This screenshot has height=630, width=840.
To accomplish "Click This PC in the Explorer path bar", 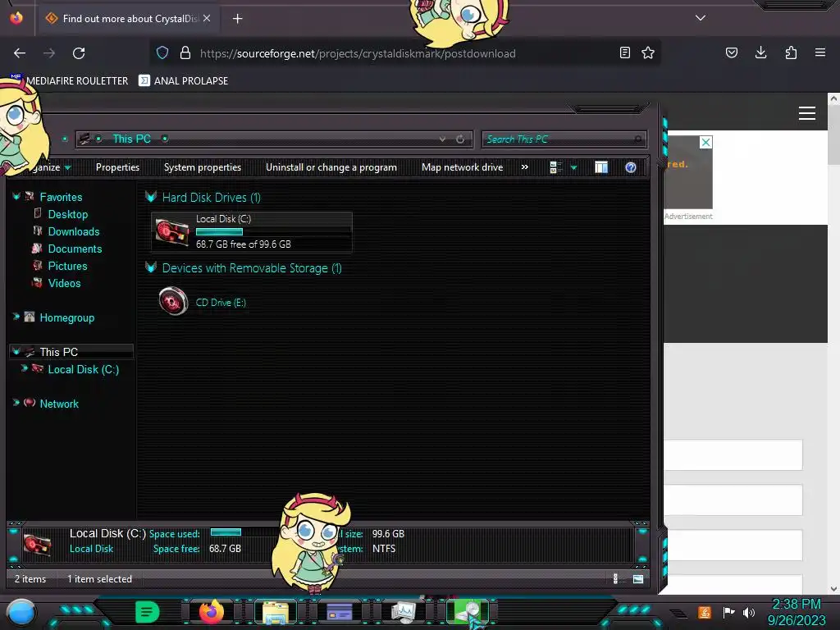I will pyautogui.click(x=132, y=139).
